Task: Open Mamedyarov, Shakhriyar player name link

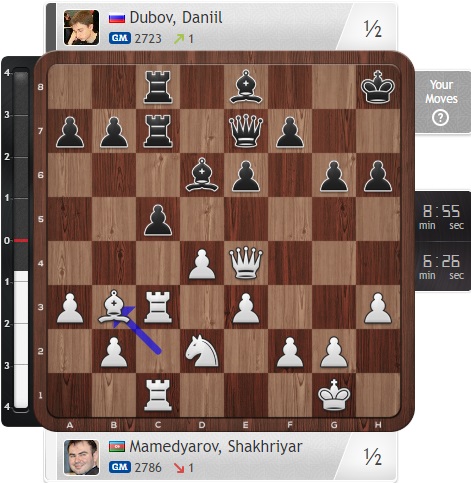Action: point(216,446)
